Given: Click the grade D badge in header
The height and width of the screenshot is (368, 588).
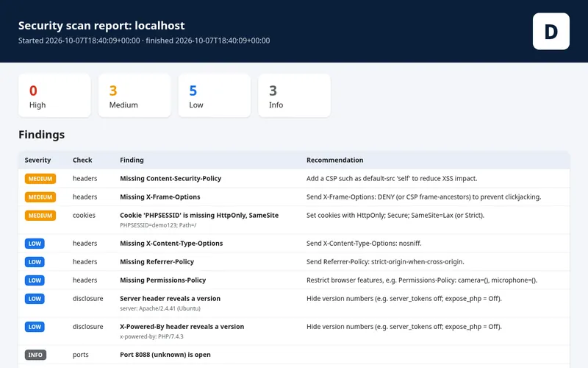Looking at the screenshot, I should click(551, 31).
